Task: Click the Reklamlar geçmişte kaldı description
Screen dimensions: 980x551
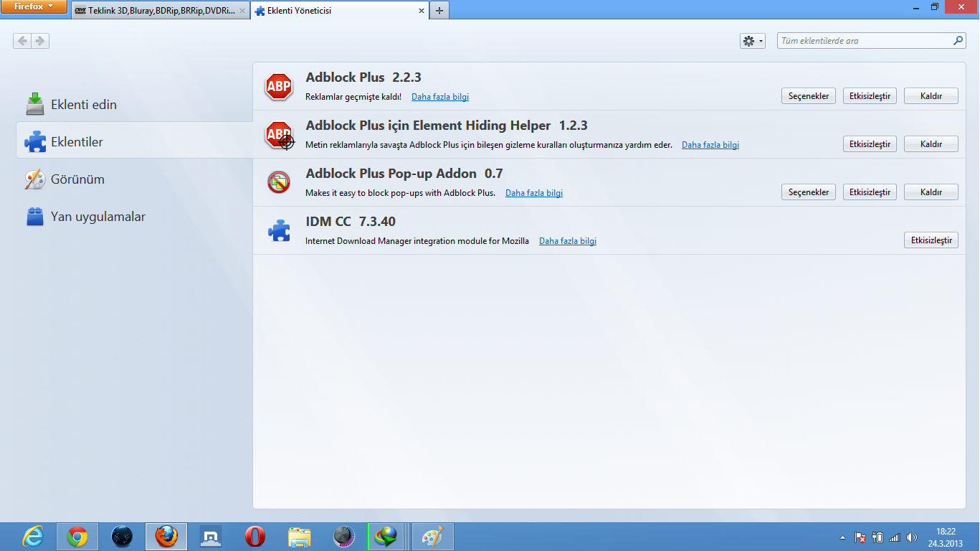Action: pyautogui.click(x=353, y=97)
